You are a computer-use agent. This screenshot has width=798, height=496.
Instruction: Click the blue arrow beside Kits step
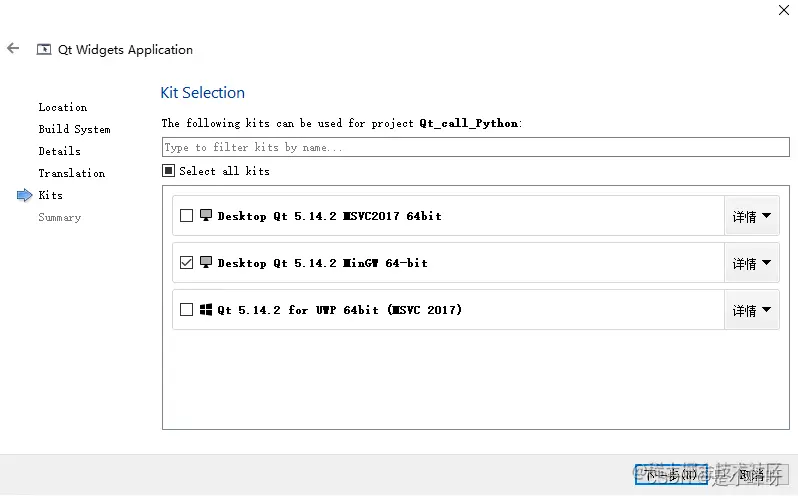(24, 195)
